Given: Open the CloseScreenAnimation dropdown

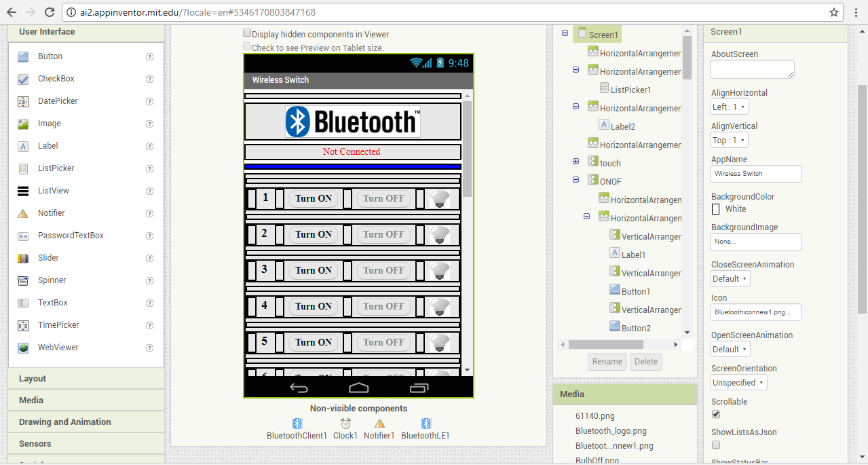Looking at the screenshot, I should pyautogui.click(x=730, y=278).
